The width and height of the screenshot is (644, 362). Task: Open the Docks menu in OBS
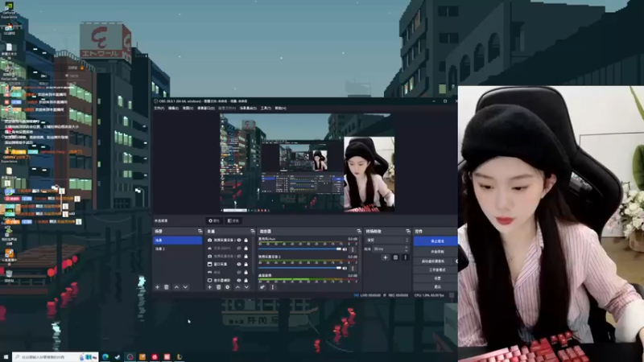(206, 109)
